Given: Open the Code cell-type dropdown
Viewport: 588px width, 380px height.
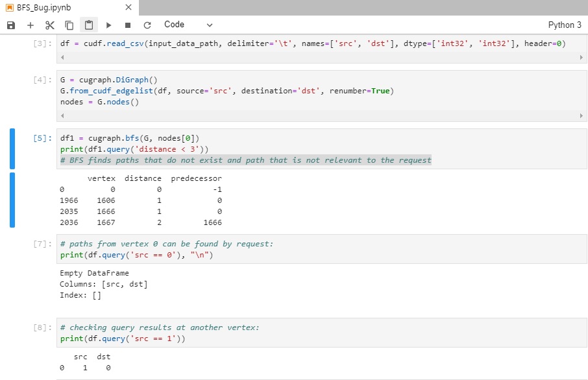Looking at the screenshot, I should [174, 25].
